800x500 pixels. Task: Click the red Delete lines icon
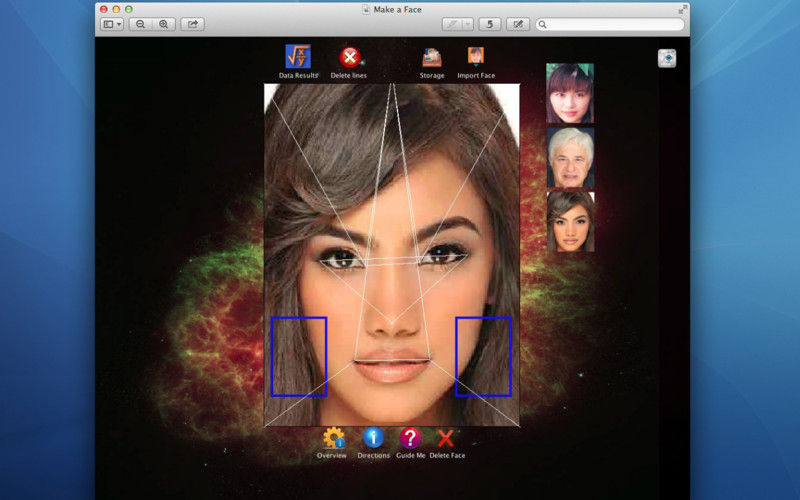tap(350, 57)
